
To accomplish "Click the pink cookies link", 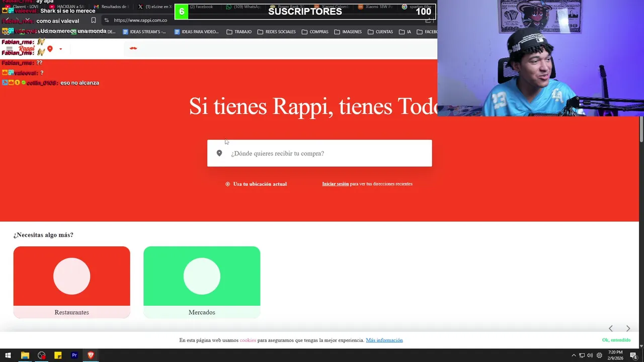I will click(x=248, y=340).
